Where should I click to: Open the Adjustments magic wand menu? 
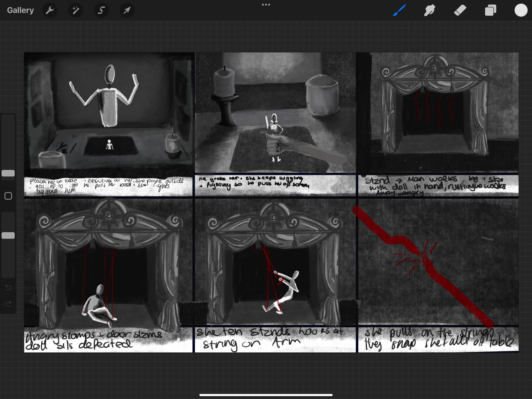pyautogui.click(x=76, y=10)
